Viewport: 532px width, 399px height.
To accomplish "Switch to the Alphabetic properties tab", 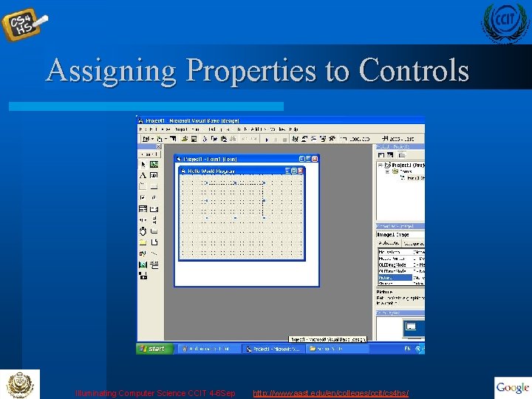I will click(x=389, y=243).
